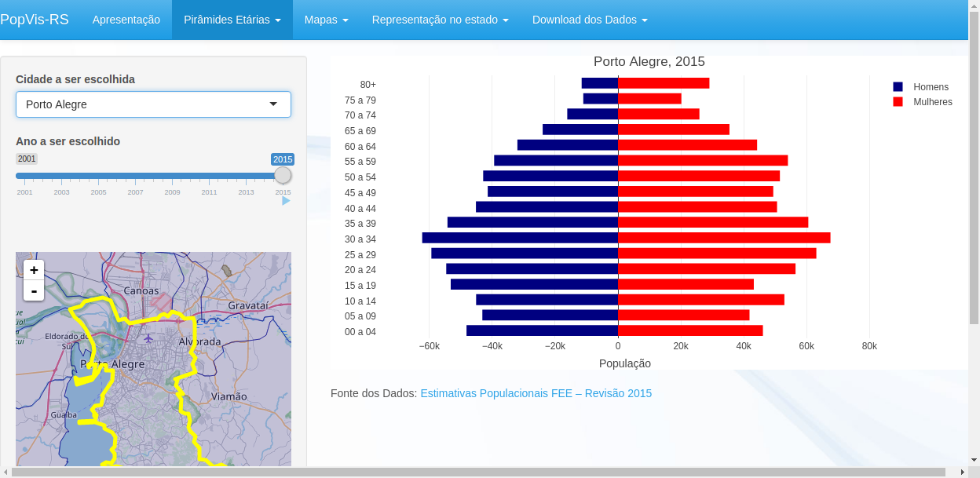The image size is (980, 478).
Task: Expand the Pirâmides Etárias menu
Action: tap(232, 20)
